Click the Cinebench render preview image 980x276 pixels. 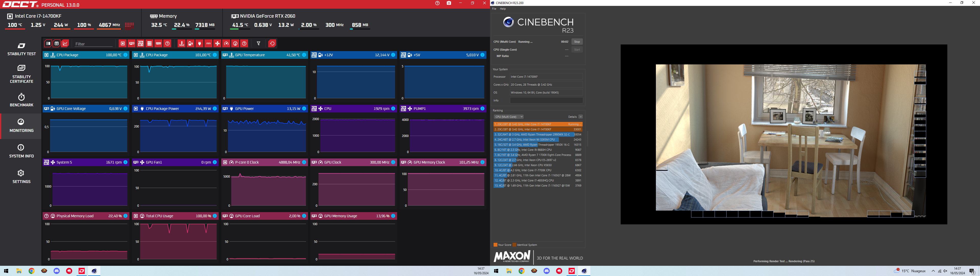(x=784, y=134)
